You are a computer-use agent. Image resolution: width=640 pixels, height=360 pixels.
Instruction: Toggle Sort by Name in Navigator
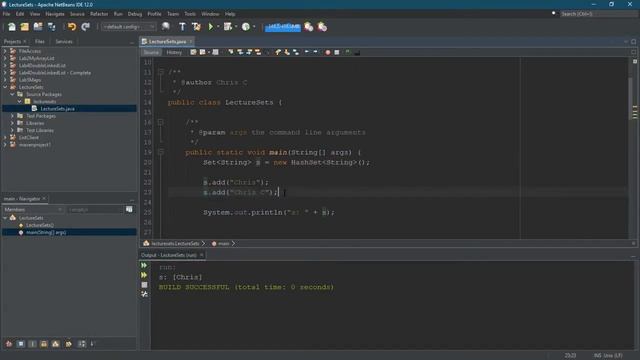pos(82,344)
